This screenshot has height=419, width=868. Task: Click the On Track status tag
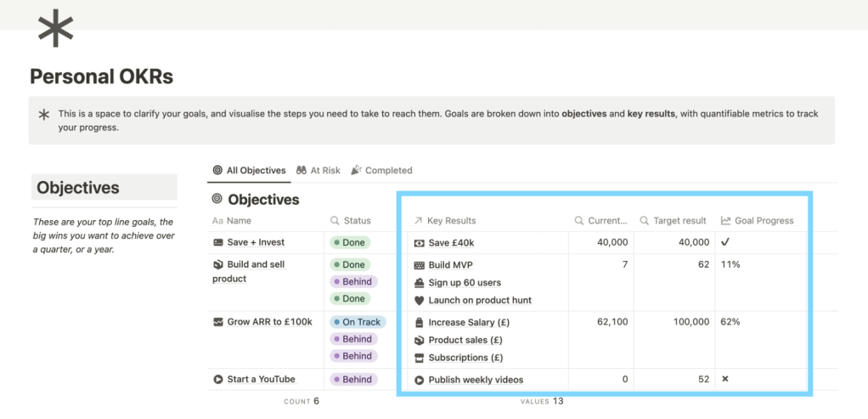tap(358, 322)
